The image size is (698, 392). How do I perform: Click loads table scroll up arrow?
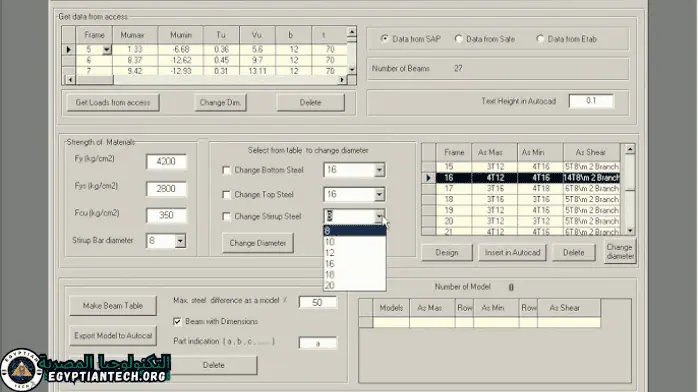[352, 32]
